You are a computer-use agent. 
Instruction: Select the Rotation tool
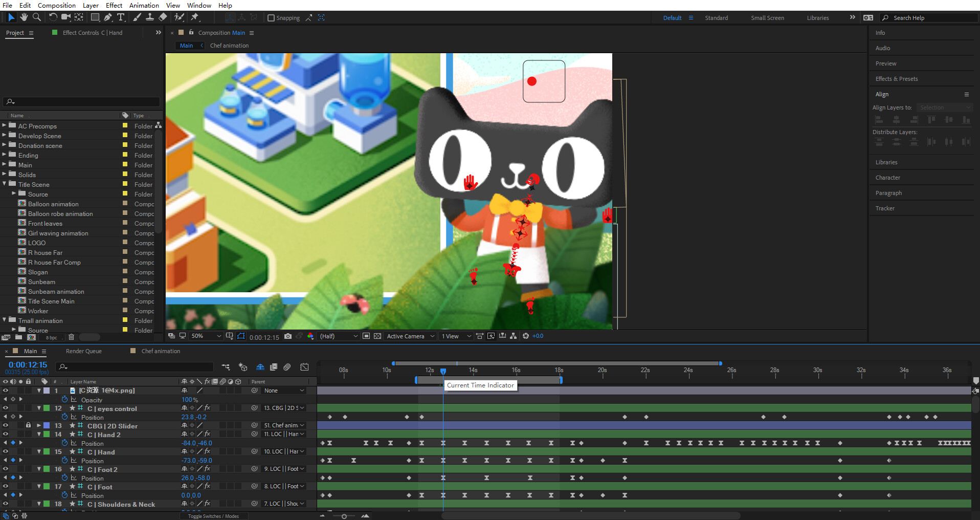coord(53,17)
